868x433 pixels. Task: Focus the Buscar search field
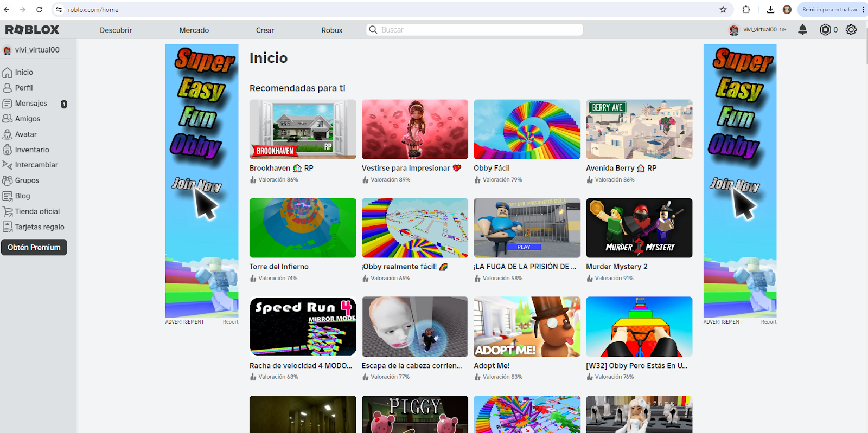tap(475, 30)
